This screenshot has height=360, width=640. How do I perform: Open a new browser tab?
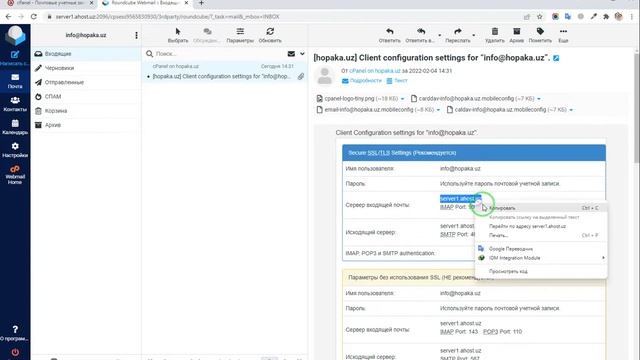(x=201, y=3)
